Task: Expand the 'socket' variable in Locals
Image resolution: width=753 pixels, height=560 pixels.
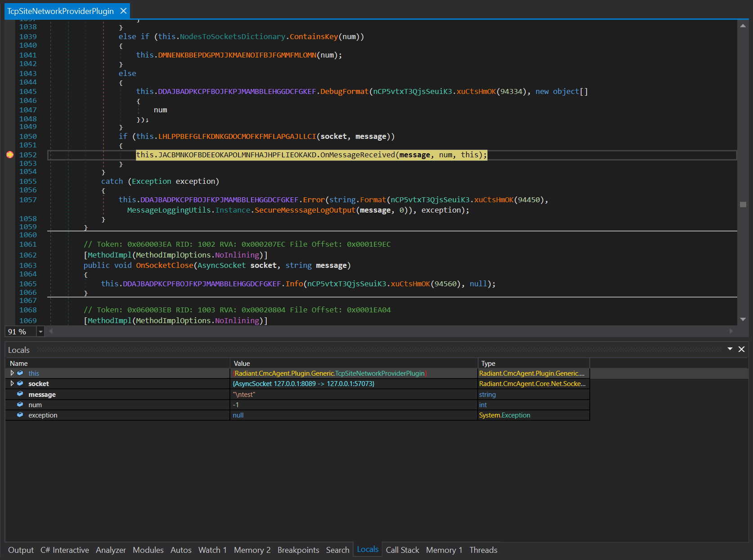Action: (12, 383)
